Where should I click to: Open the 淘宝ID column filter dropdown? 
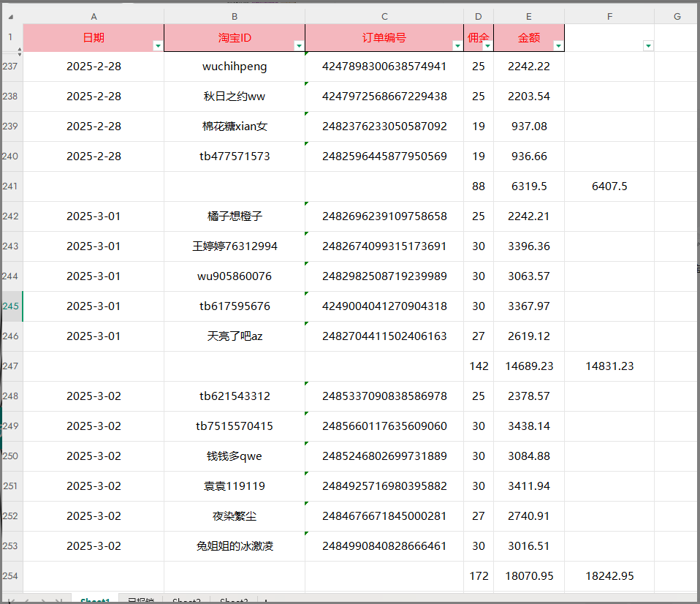(299, 45)
